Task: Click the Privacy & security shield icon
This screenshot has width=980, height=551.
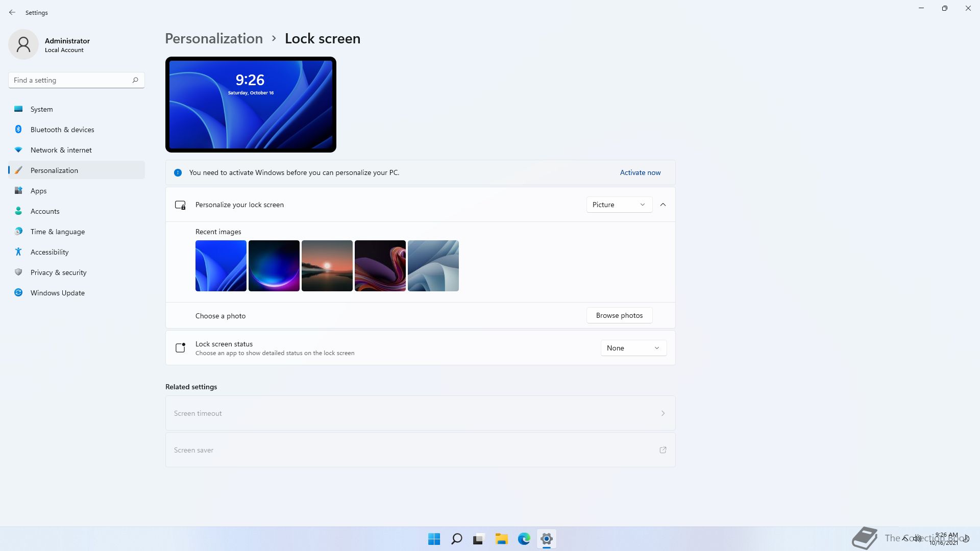Action: point(18,272)
